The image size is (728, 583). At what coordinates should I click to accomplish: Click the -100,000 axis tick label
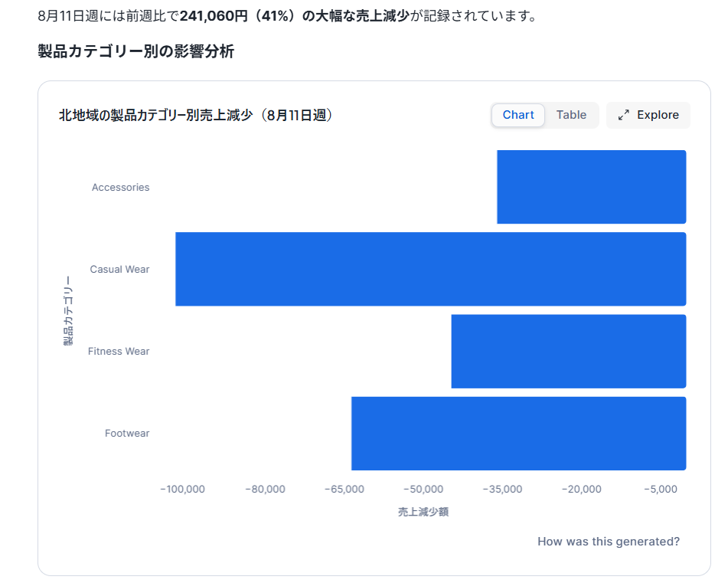pyautogui.click(x=182, y=490)
